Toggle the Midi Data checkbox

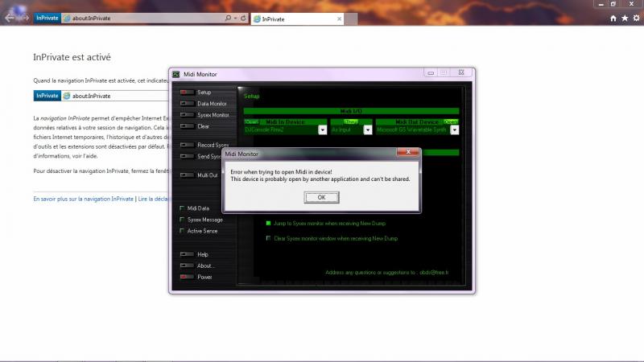(182, 208)
